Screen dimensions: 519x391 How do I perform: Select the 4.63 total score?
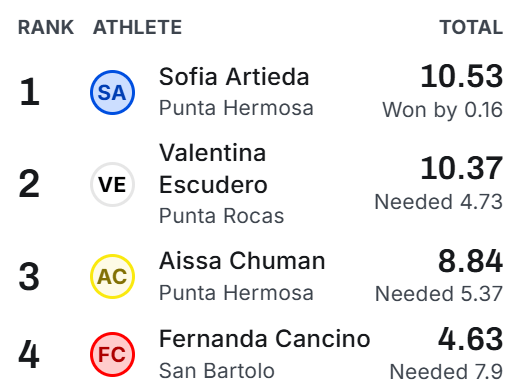[x=470, y=339]
